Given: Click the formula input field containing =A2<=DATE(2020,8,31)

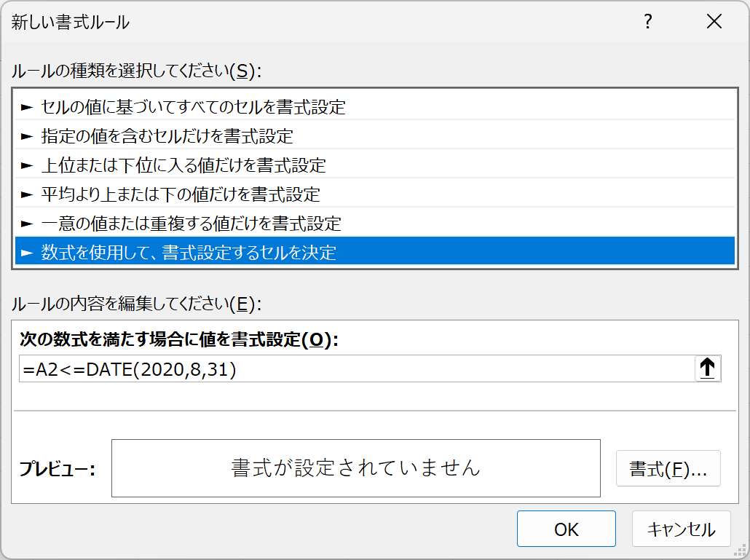Looking at the screenshot, I should (x=357, y=368).
